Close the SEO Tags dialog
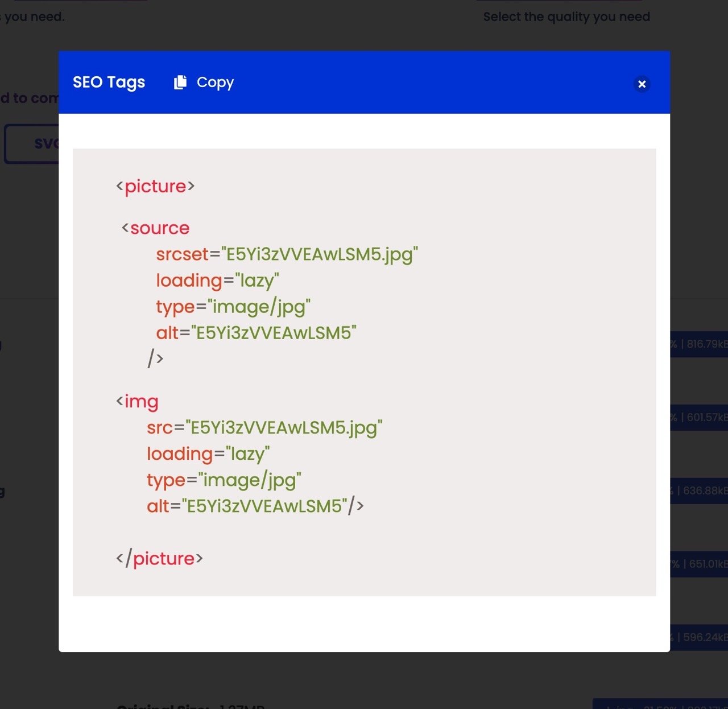 tap(642, 84)
